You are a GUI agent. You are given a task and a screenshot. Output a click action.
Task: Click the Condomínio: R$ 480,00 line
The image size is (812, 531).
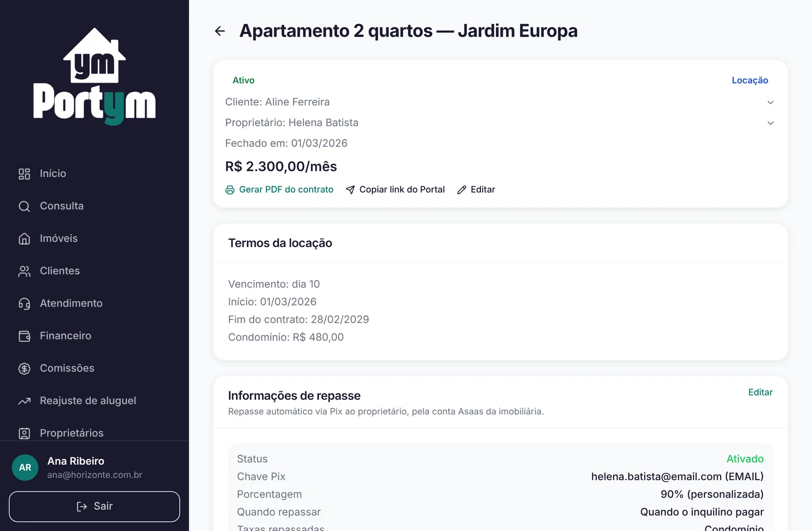pyautogui.click(x=286, y=337)
